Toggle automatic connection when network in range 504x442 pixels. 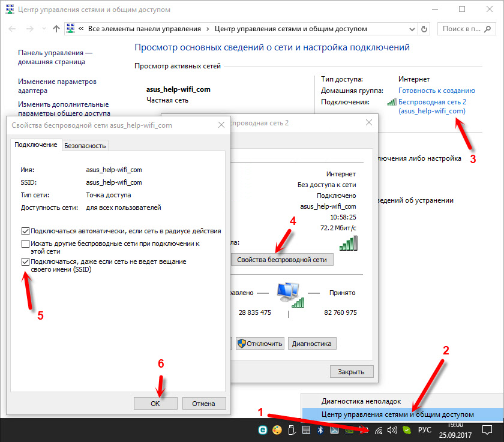coord(25,231)
